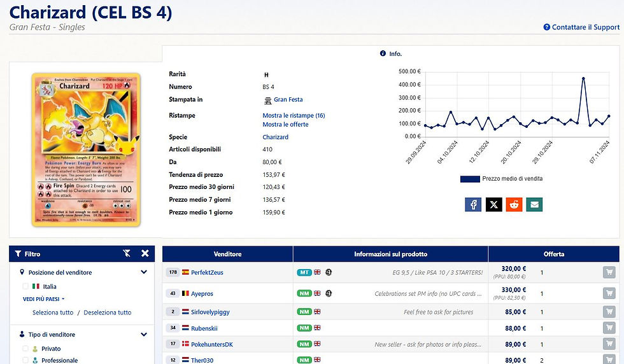Click the funnel icon beside Filtro
Viewport: 624px width, 364px height.
point(18,253)
